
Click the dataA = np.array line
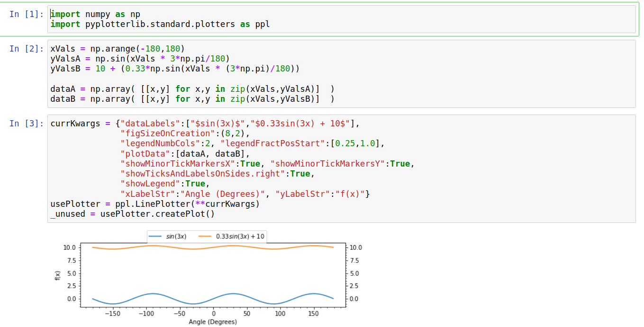tap(192, 88)
